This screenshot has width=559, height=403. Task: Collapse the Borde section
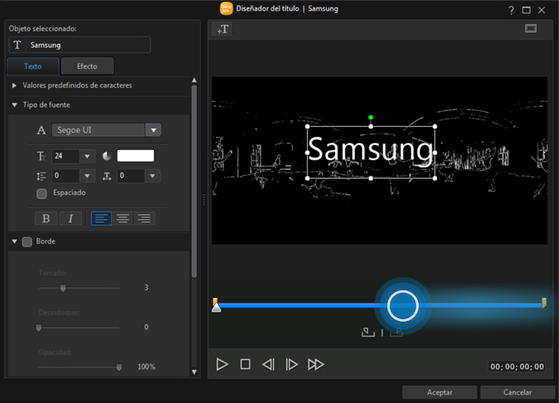pyautogui.click(x=15, y=241)
